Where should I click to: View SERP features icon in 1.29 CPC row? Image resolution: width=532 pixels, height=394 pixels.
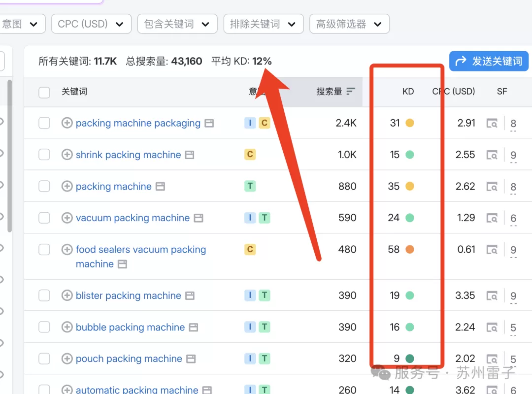click(492, 218)
